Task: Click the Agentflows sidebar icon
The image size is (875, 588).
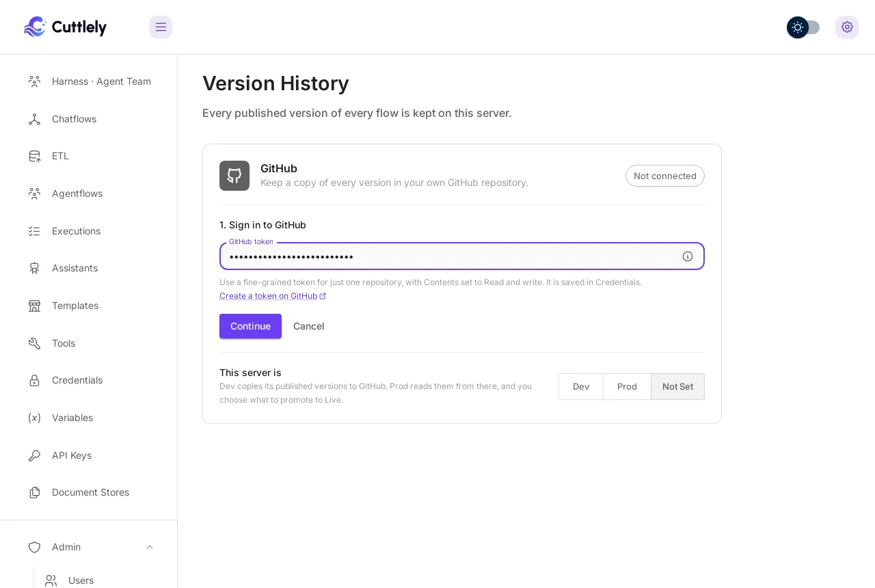Action: (x=34, y=193)
